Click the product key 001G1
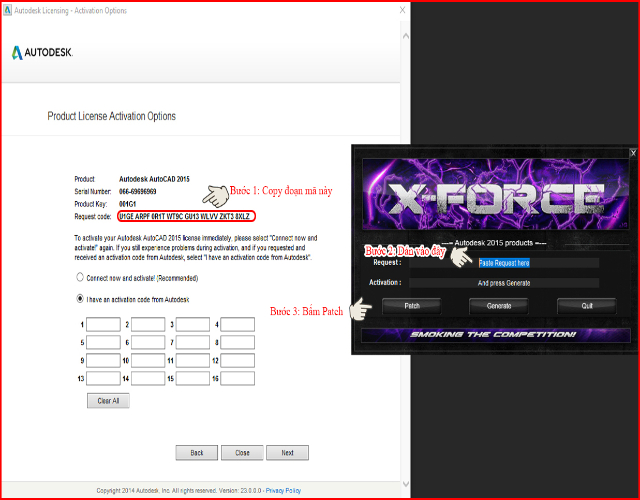This screenshot has height=500, width=640. click(x=127, y=204)
